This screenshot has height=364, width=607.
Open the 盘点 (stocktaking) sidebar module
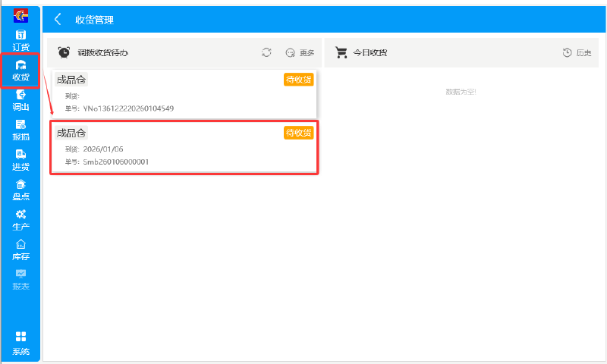pyautogui.click(x=20, y=190)
